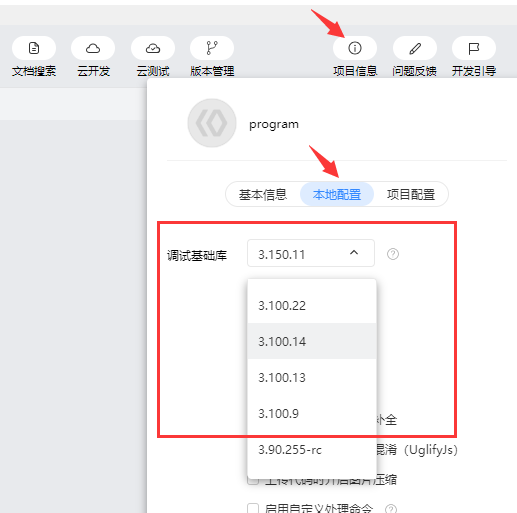Switch to the 基本信息 tab

click(263, 194)
